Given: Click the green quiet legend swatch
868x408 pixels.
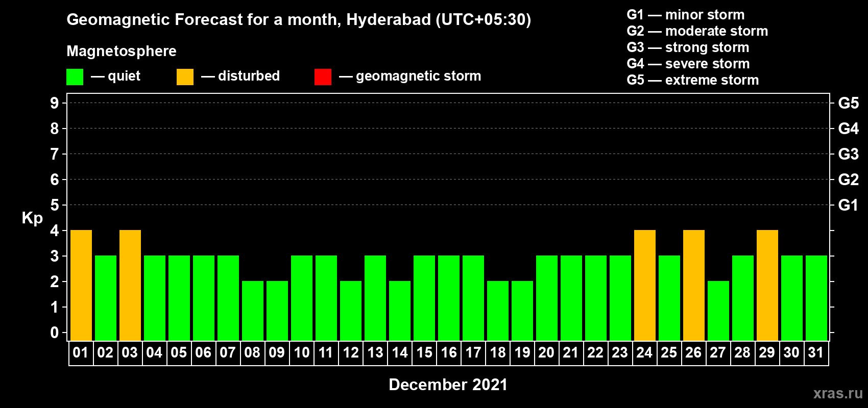Looking at the screenshot, I should click(75, 77).
